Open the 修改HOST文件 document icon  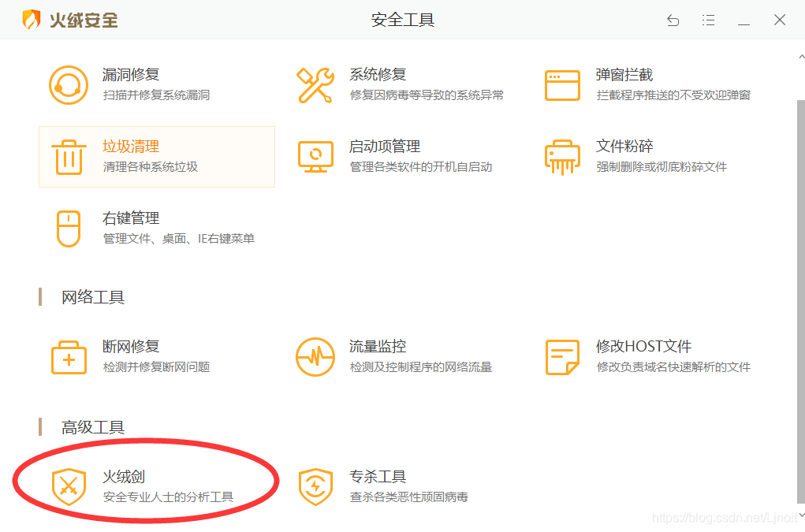click(x=562, y=357)
